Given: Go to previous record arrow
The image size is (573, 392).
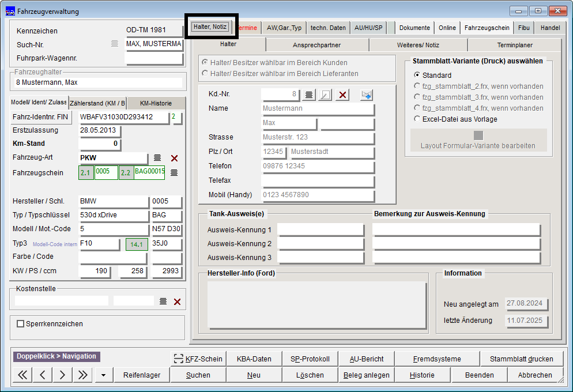Looking at the screenshot, I should point(43,375).
